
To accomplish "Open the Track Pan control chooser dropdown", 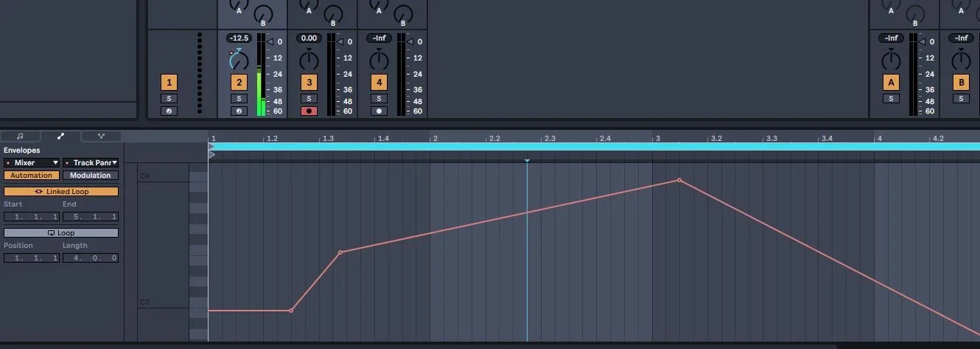I will [91, 162].
